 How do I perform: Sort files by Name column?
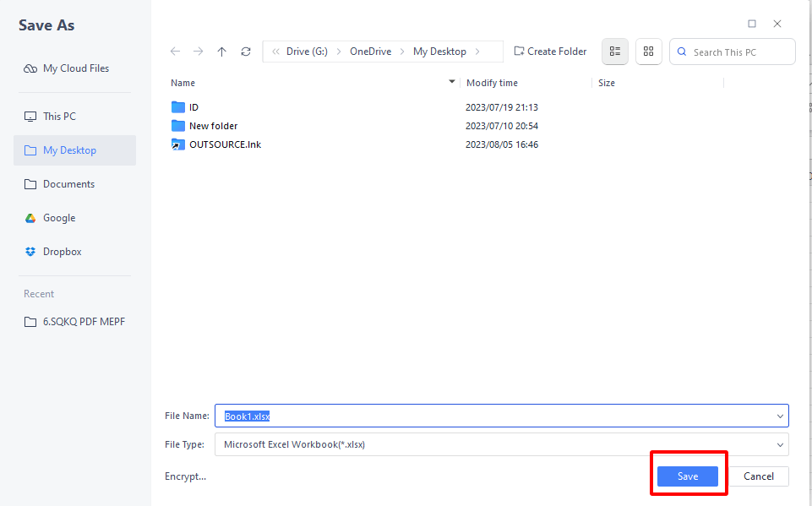(183, 83)
